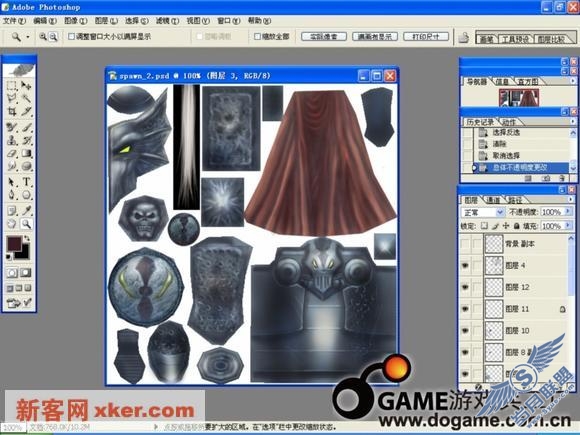Click the foreground color swatch
580x435 pixels.
click(14, 243)
